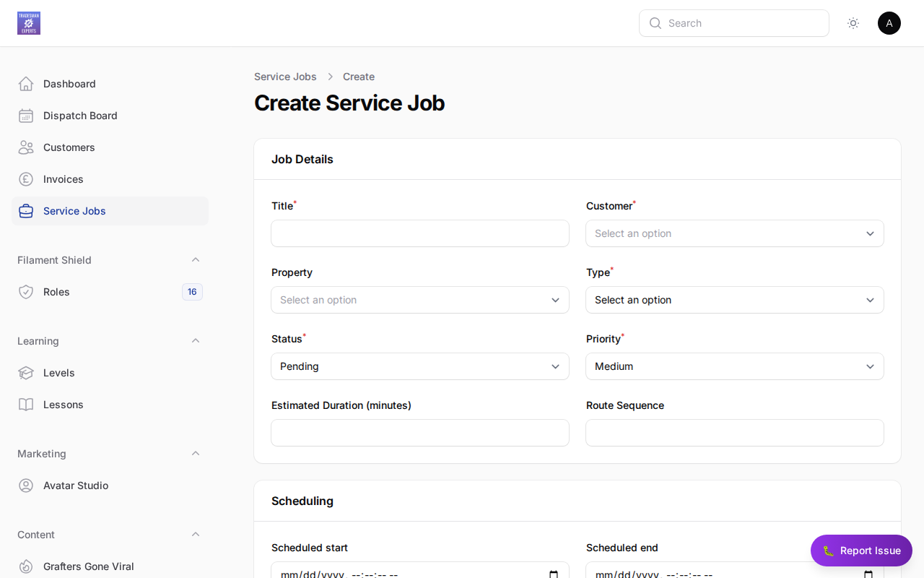Click the Lessons open-book icon

click(x=26, y=405)
